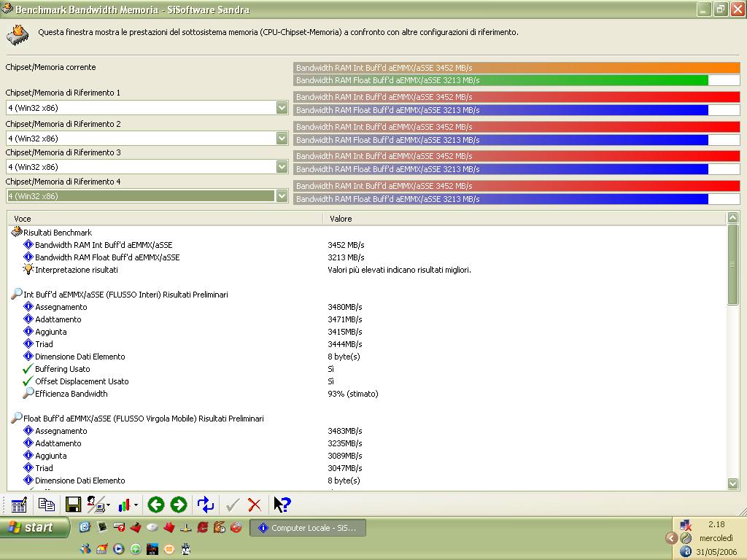Select the Bandwidth RAM Float Buff'd list row

pyautogui.click(x=107, y=257)
